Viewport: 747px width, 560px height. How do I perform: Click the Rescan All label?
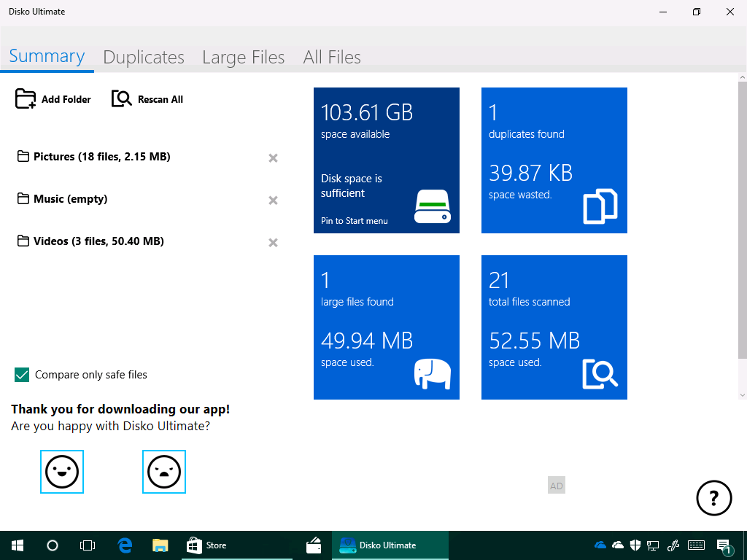[x=160, y=99]
